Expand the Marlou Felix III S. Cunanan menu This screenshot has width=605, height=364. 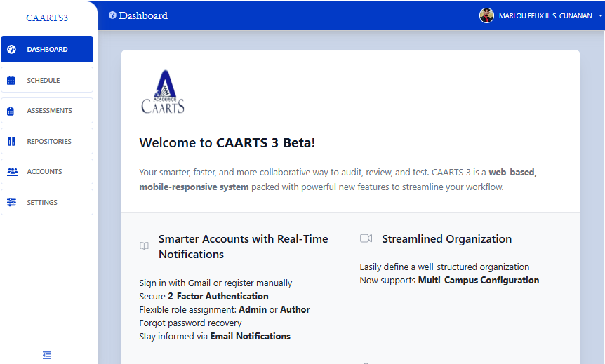545,16
